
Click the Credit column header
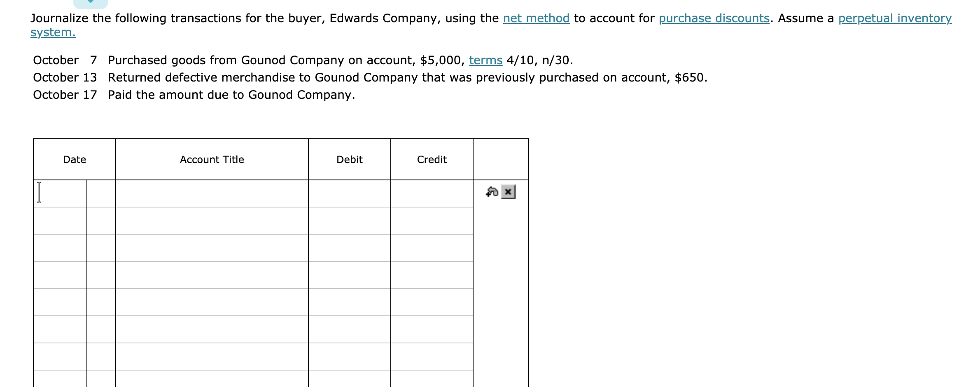432,159
